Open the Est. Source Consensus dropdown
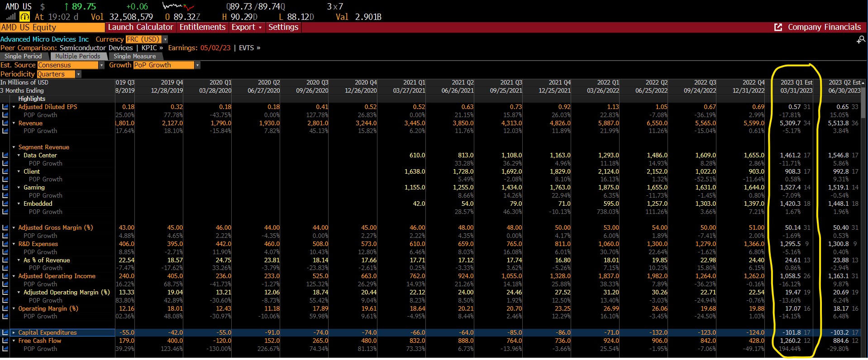 [101, 65]
